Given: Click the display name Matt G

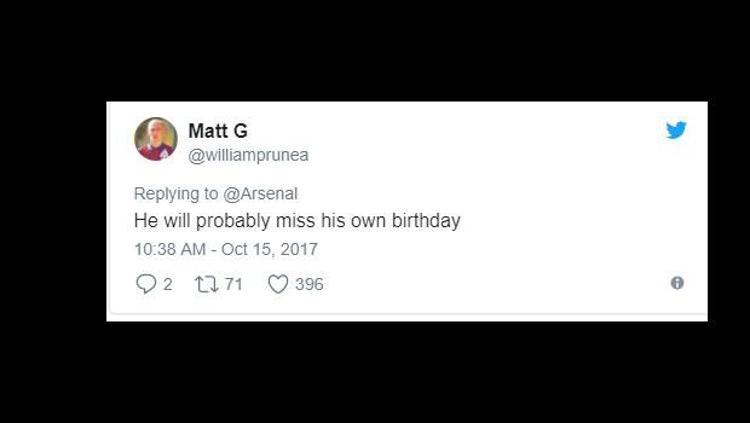Looking at the screenshot, I should tap(217, 130).
